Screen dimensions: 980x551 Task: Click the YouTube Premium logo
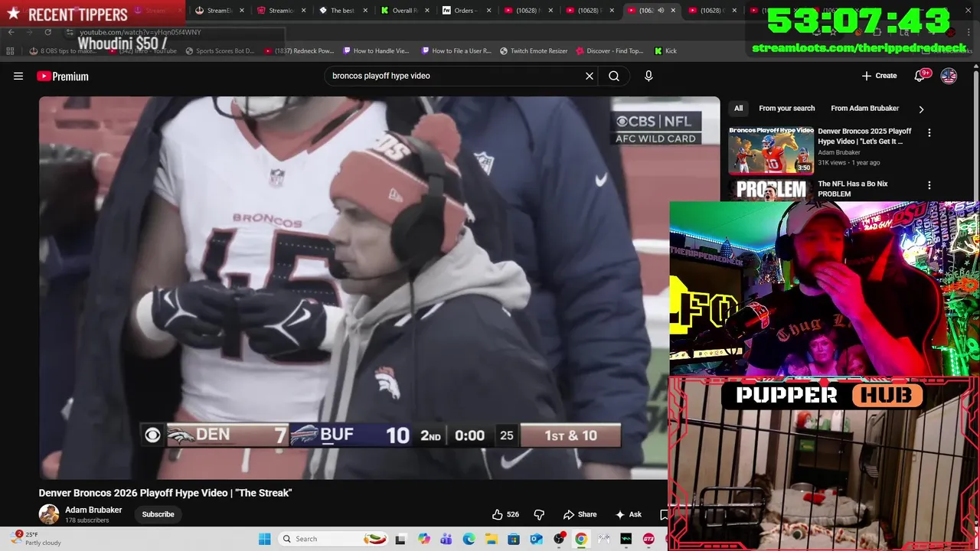coord(63,76)
